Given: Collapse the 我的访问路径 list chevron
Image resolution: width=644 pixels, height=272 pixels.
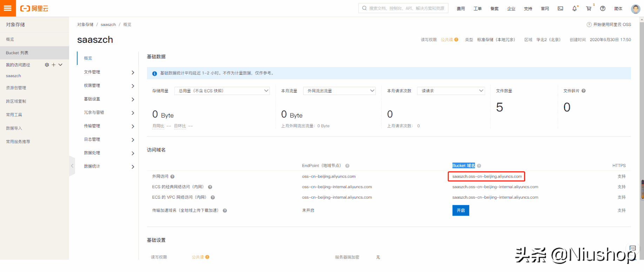Looking at the screenshot, I should [x=60, y=65].
